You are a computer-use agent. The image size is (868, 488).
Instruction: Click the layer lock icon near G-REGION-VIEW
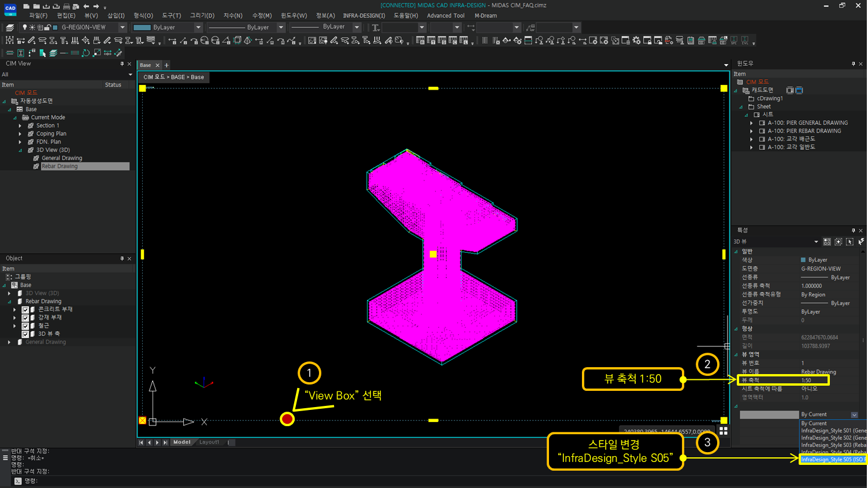tap(46, 27)
